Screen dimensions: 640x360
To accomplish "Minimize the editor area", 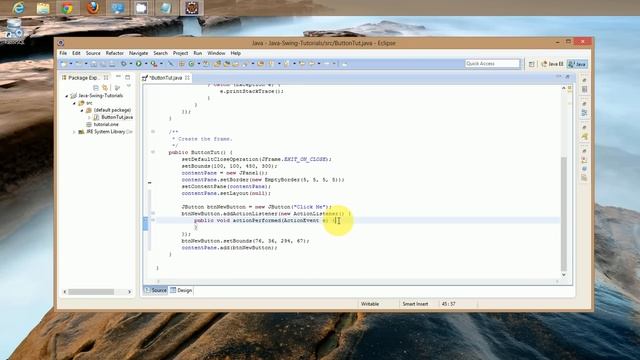I will point(558,77).
